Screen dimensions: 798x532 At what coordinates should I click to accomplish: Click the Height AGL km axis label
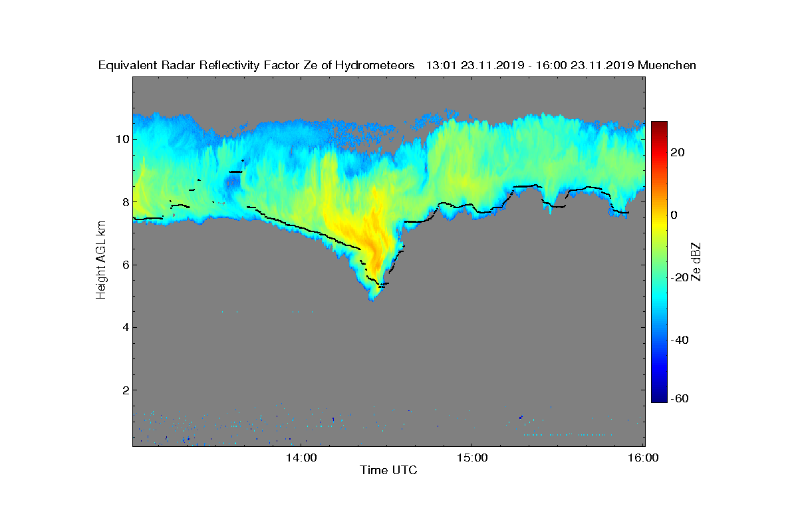click(101, 261)
